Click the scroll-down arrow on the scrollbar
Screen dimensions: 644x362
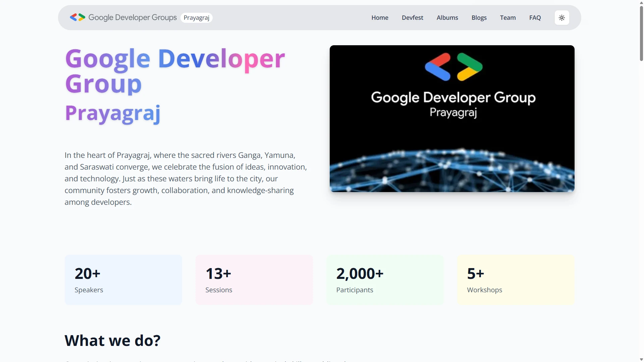point(641,359)
